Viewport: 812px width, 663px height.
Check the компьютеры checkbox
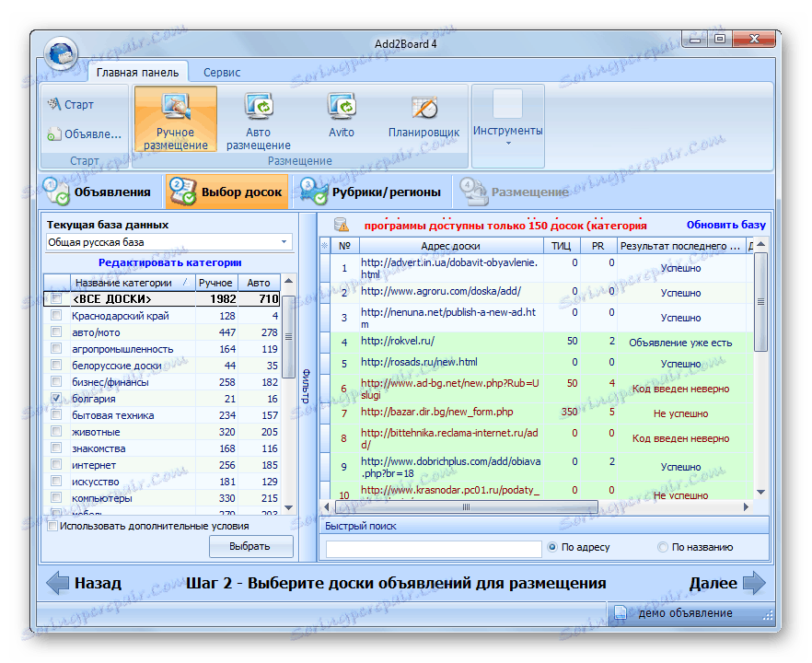(56, 498)
